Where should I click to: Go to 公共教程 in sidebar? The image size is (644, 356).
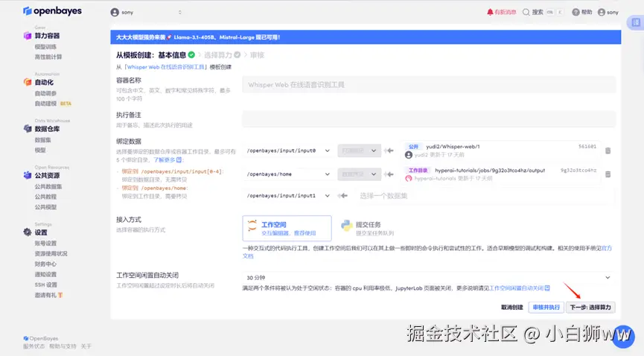pyautogui.click(x=45, y=197)
